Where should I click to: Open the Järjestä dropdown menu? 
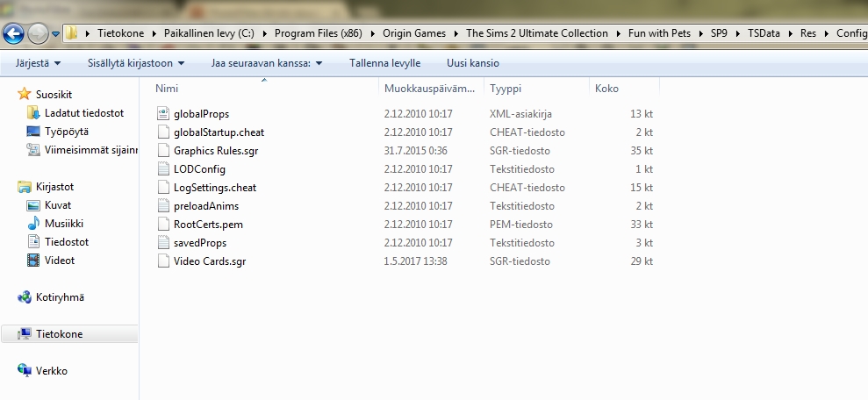[x=38, y=63]
